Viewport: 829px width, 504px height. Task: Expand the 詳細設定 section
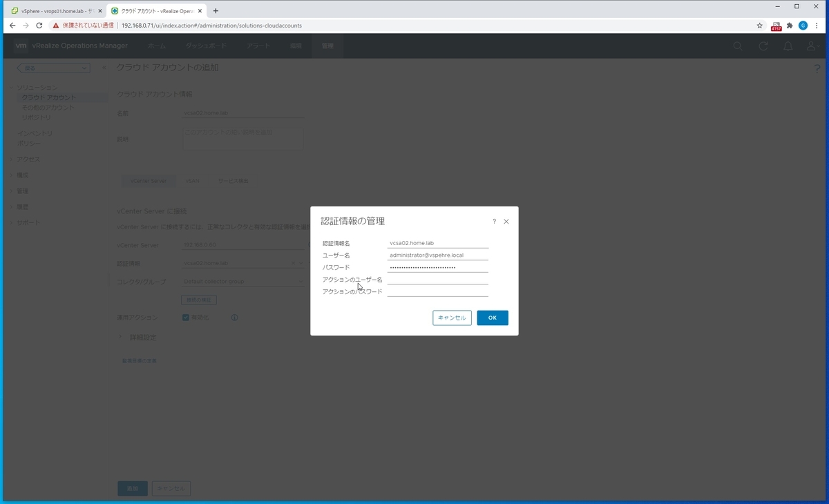[x=122, y=338]
